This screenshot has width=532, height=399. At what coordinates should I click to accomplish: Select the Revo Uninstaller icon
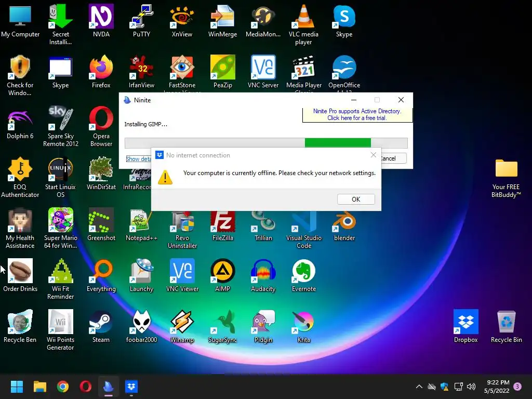pos(182,229)
